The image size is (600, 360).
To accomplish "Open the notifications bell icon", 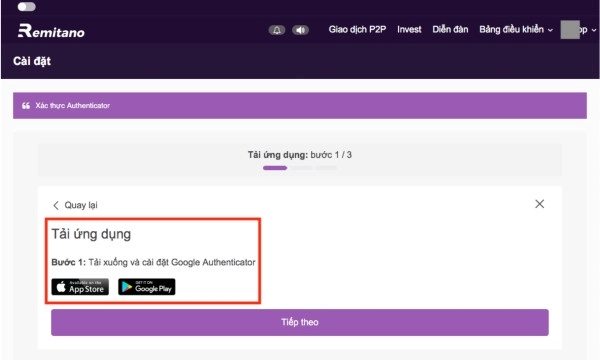I will tap(277, 30).
